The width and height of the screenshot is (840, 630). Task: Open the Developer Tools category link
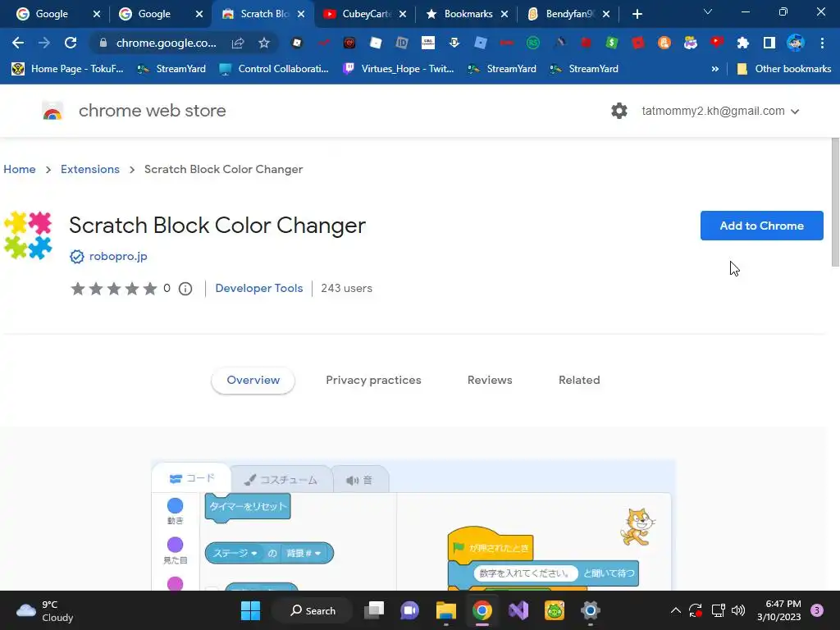[x=258, y=288]
